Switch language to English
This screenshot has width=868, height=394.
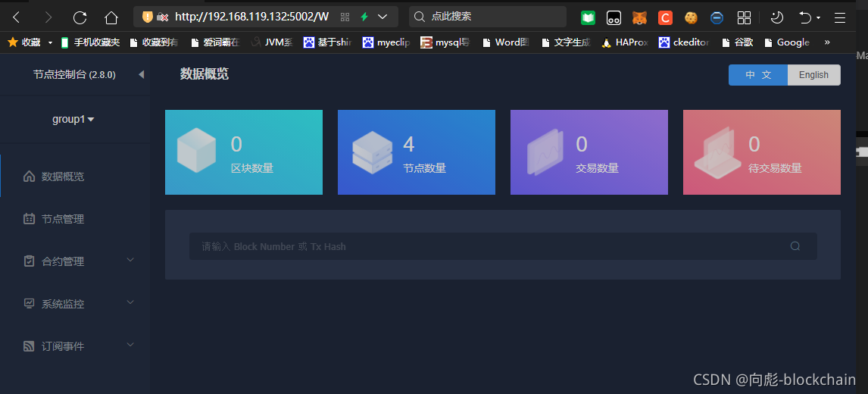point(813,75)
